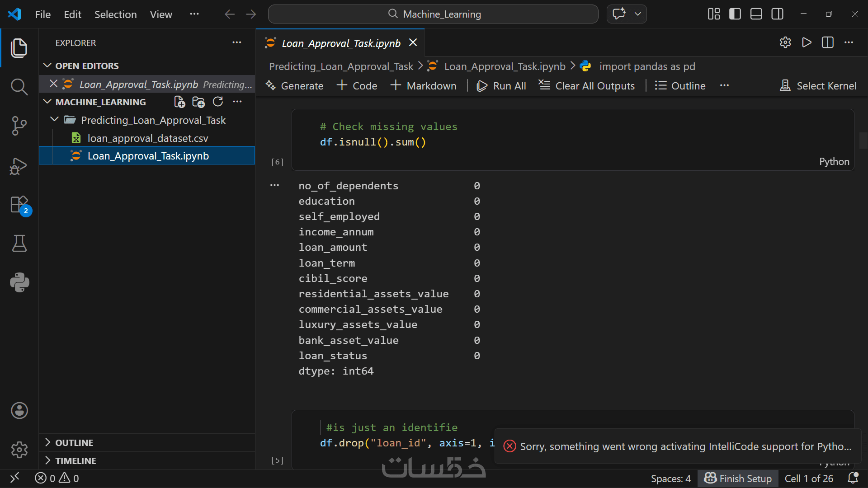Click Run All in notebook toolbar

click(x=501, y=86)
